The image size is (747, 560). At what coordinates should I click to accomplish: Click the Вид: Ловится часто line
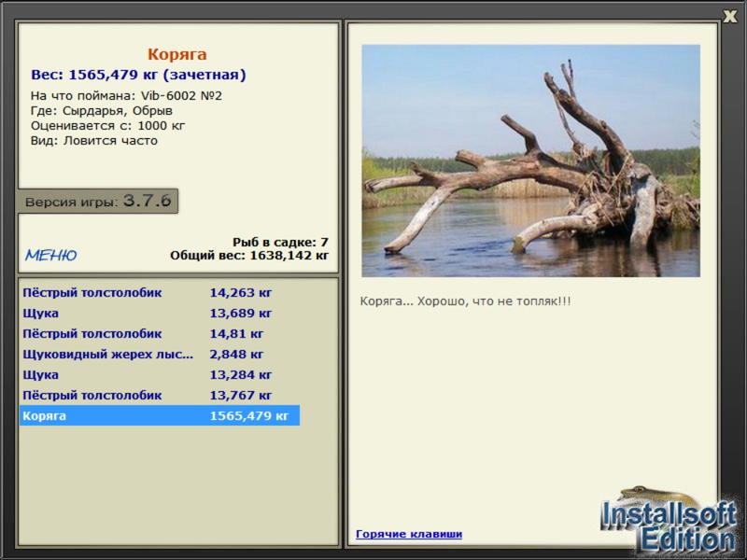pos(94,141)
